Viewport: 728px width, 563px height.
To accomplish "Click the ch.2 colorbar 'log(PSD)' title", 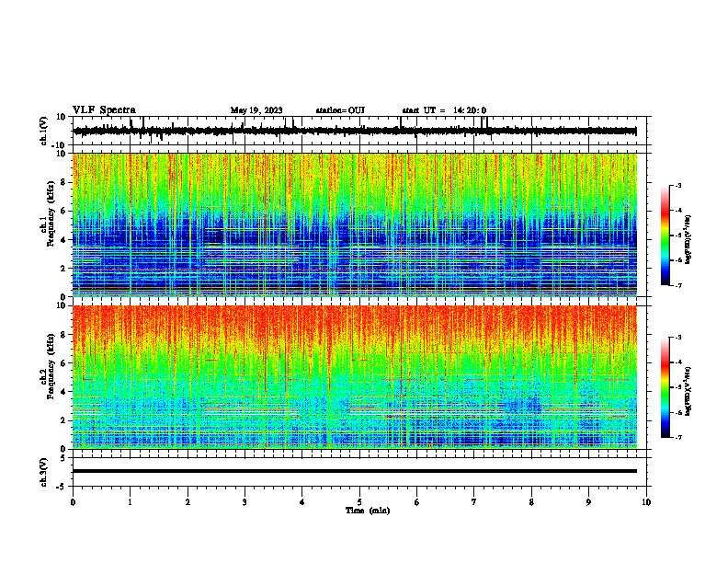I will click(688, 391).
